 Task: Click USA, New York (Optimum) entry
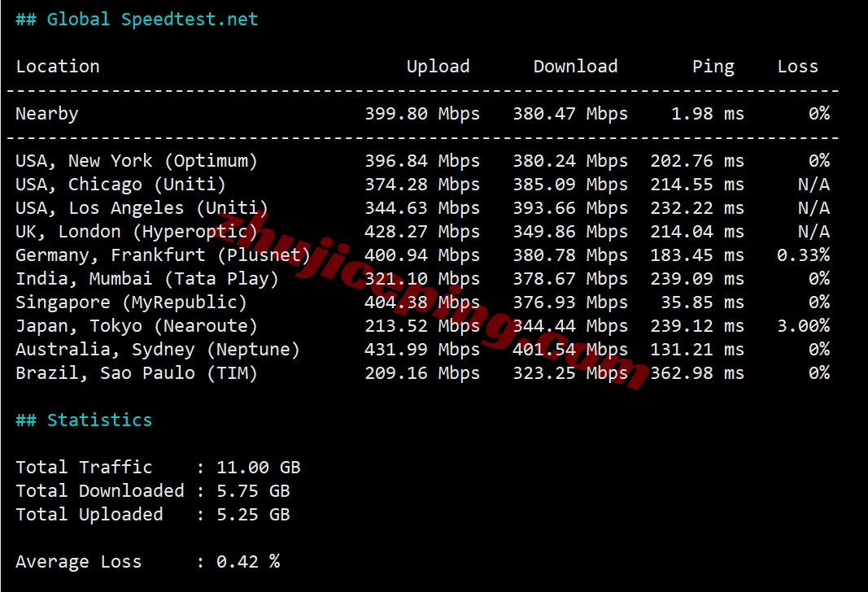tap(137, 161)
